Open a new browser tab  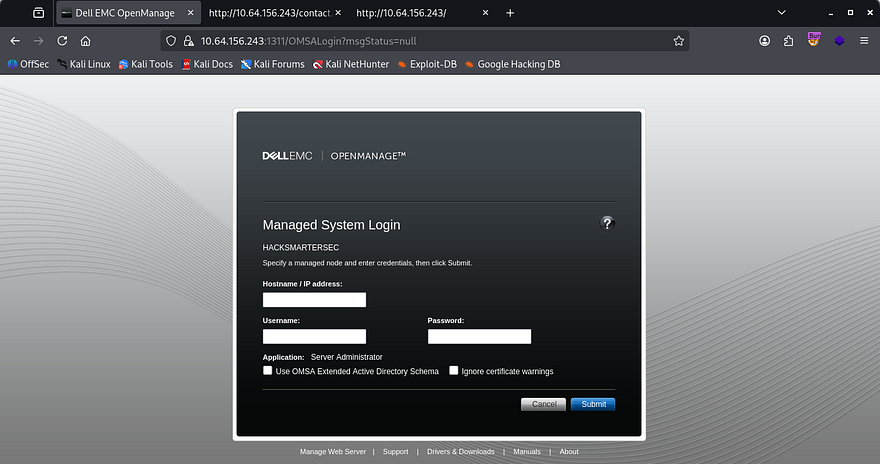click(x=510, y=13)
